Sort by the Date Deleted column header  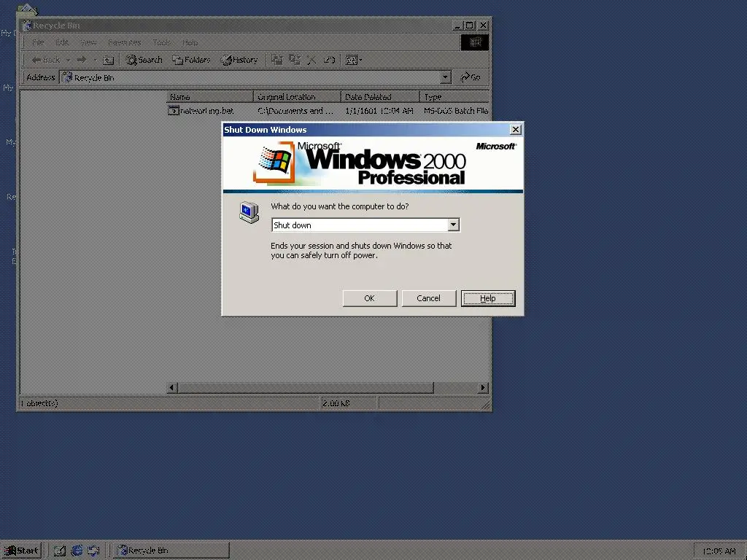click(x=380, y=97)
